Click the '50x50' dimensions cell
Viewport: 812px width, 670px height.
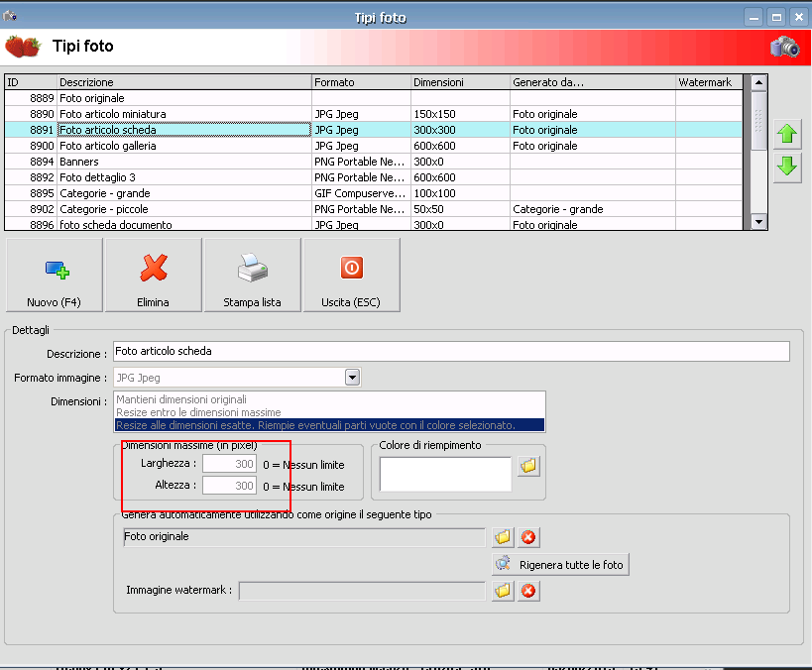[x=460, y=209]
